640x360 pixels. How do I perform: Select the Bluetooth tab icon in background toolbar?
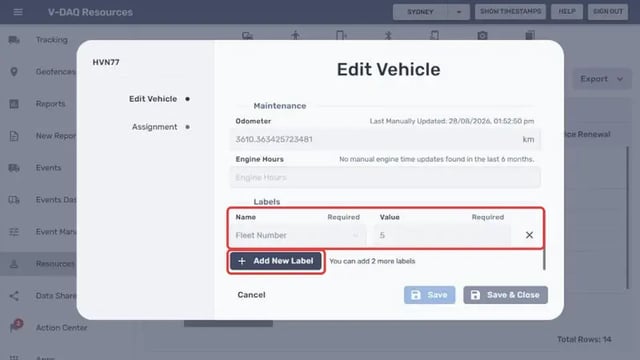388,36
